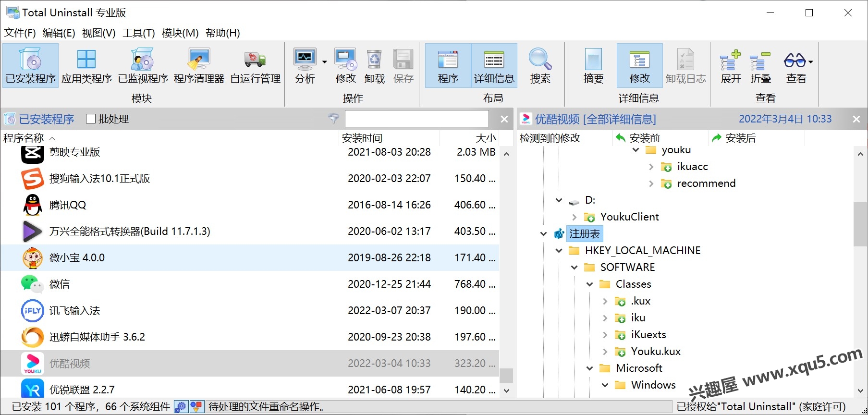Open 自运行管理 module

[x=255, y=66]
